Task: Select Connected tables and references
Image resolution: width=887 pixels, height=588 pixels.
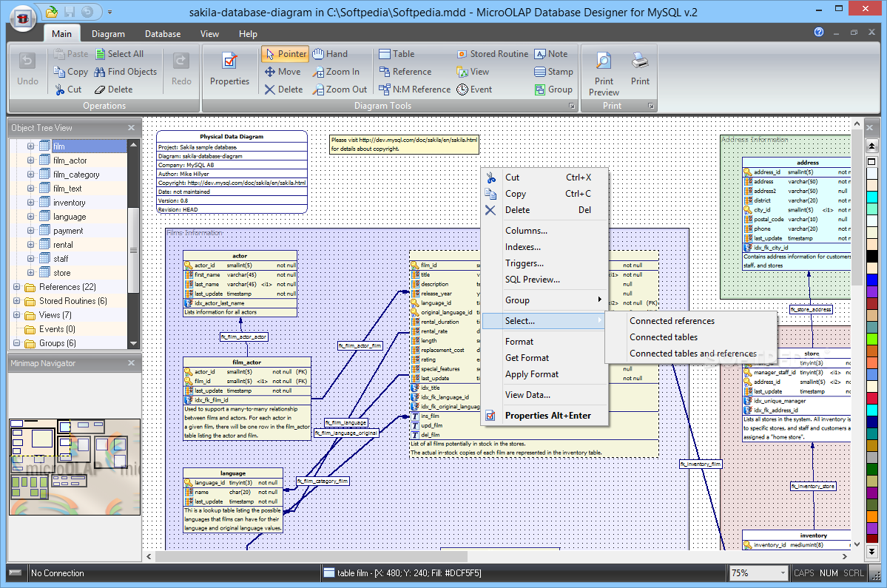Action: click(x=692, y=354)
